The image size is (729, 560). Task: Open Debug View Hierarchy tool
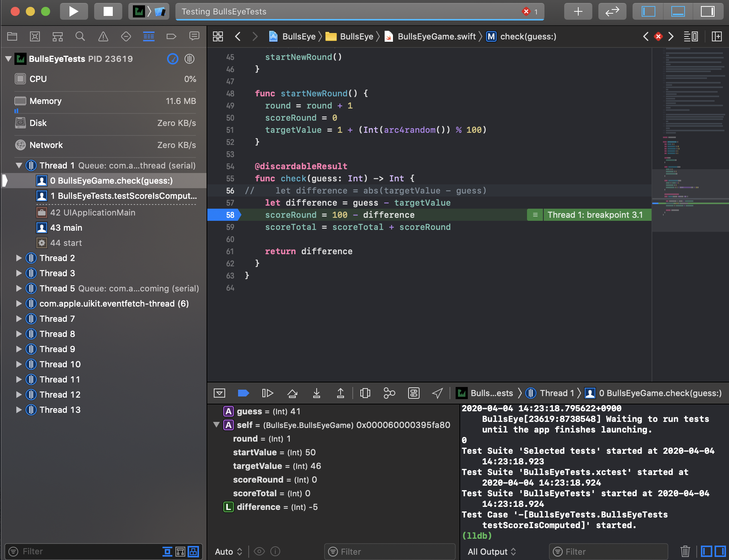[365, 393]
